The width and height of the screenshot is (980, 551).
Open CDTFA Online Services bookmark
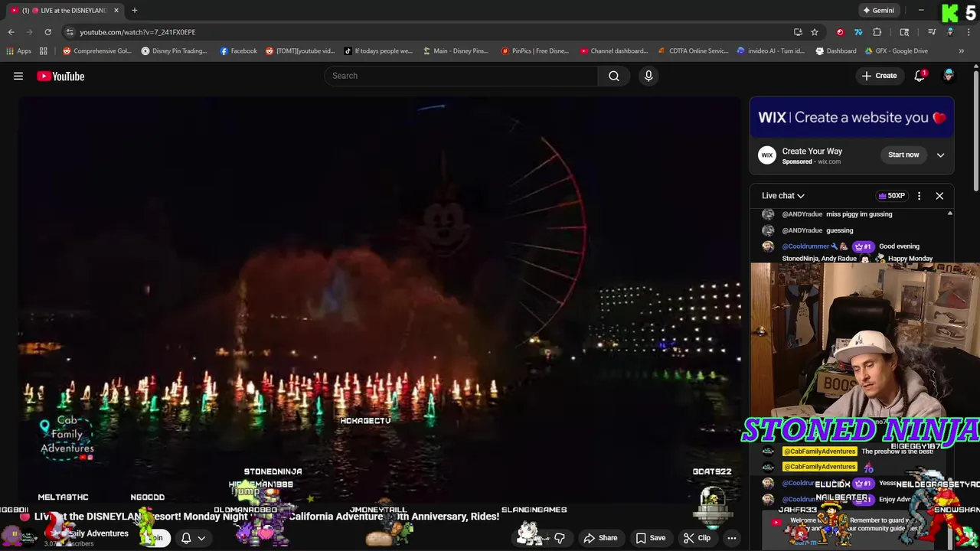pyautogui.click(x=693, y=51)
